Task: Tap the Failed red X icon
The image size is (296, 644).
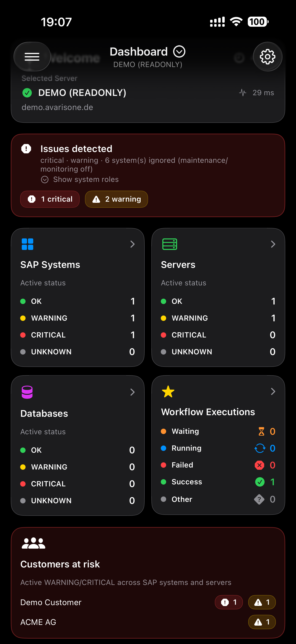Action: point(260,465)
